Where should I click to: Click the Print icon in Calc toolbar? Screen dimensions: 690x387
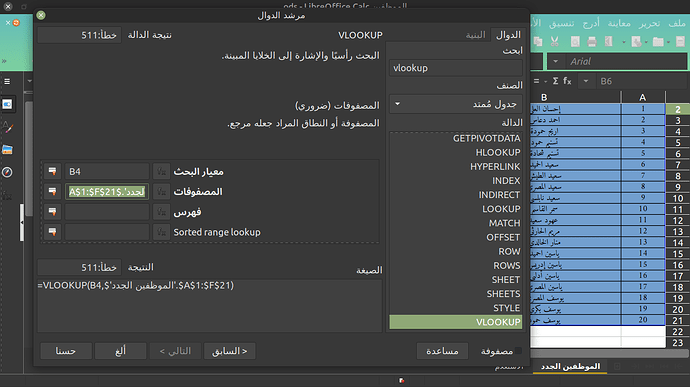[x=592, y=42]
